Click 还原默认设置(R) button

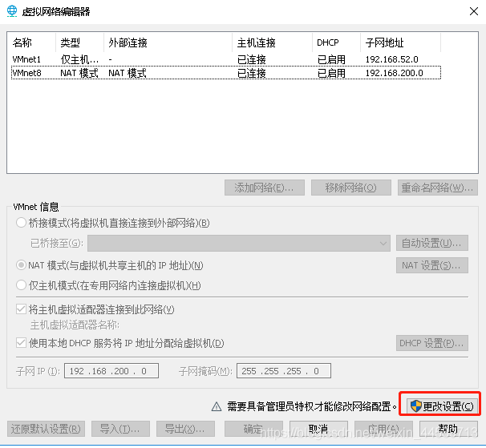pos(46,429)
